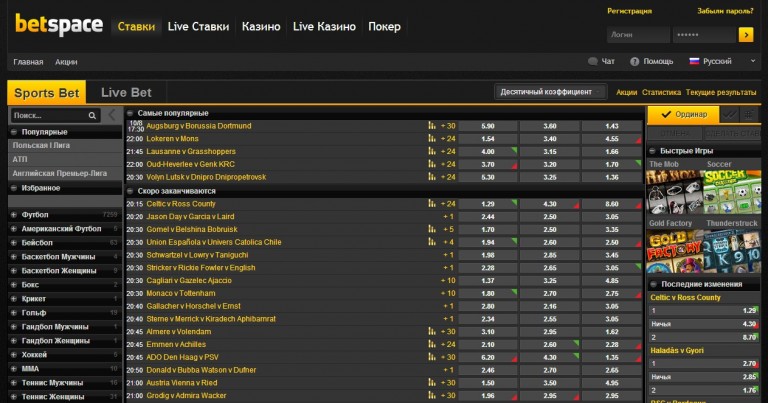
Task: Open the Текущие результаты link
Action: (721, 92)
